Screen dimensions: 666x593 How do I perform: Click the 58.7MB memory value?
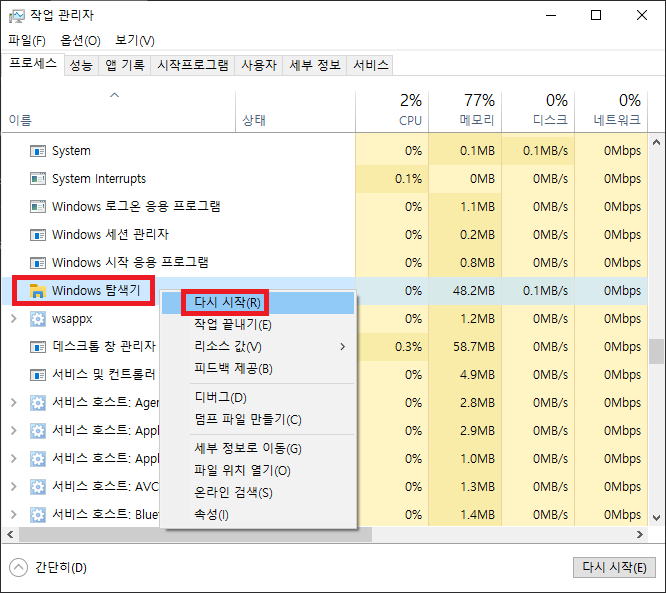[x=474, y=347]
